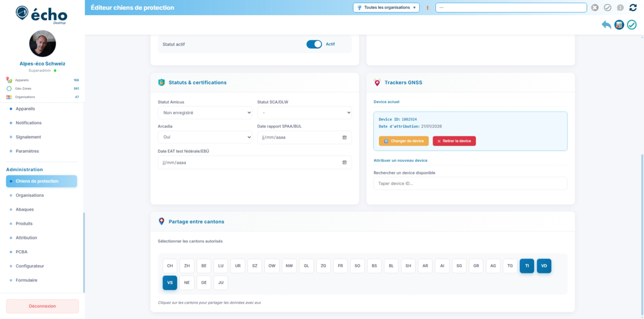Click the grey X clear icon
The height and width of the screenshot is (319, 644).
pyautogui.click(x=595, y=8)
